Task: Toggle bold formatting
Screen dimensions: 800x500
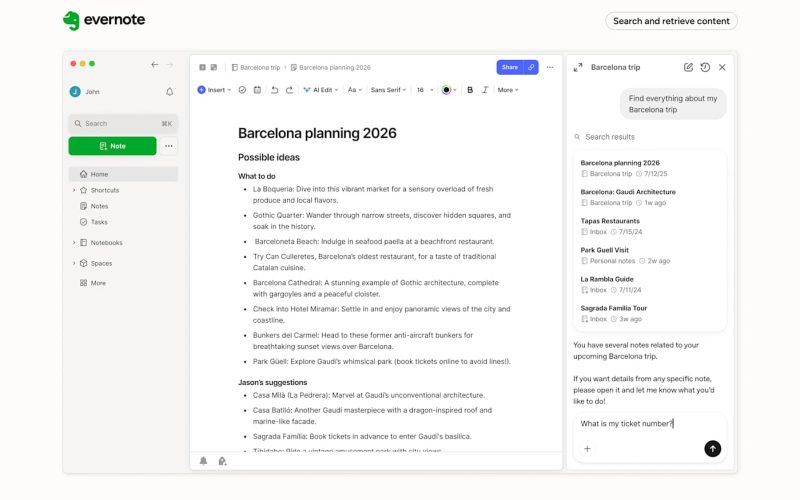Action: coord(470,90)
